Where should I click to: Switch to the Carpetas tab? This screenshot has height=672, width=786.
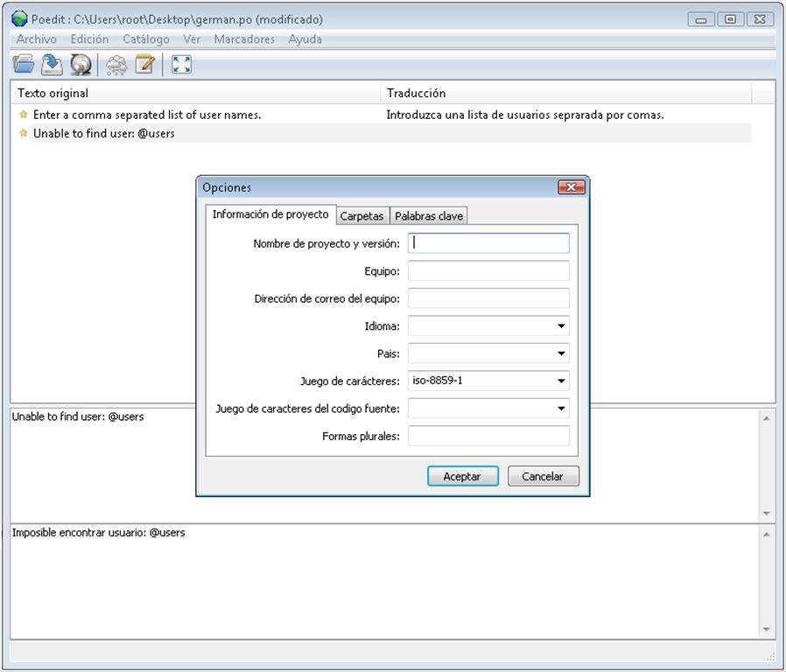(361, 216)
